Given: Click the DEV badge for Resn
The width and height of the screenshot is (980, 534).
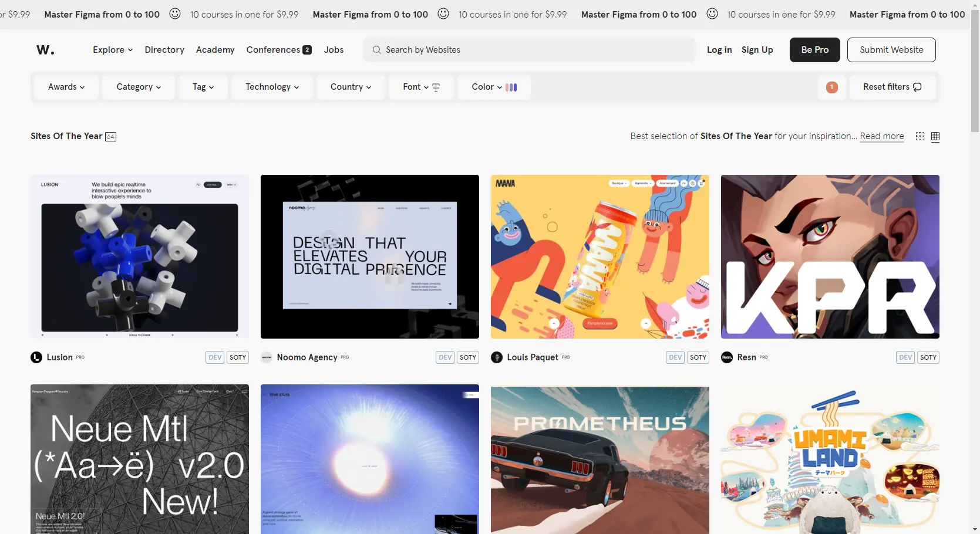Looking at the screenshot, I should (906, 357).
